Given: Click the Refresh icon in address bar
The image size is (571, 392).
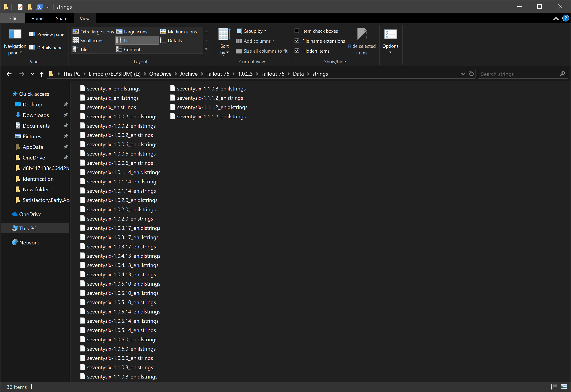Looking at the screenshot, I should [x=471, y=74].
